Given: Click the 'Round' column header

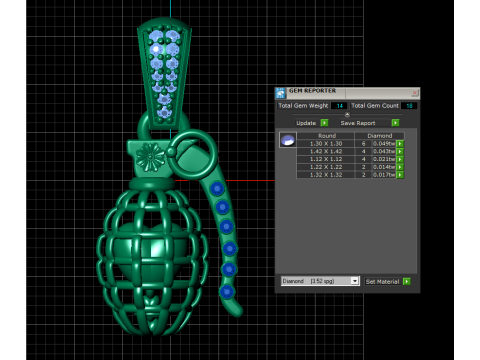Looking at the screenshot, I should (326, 136).
